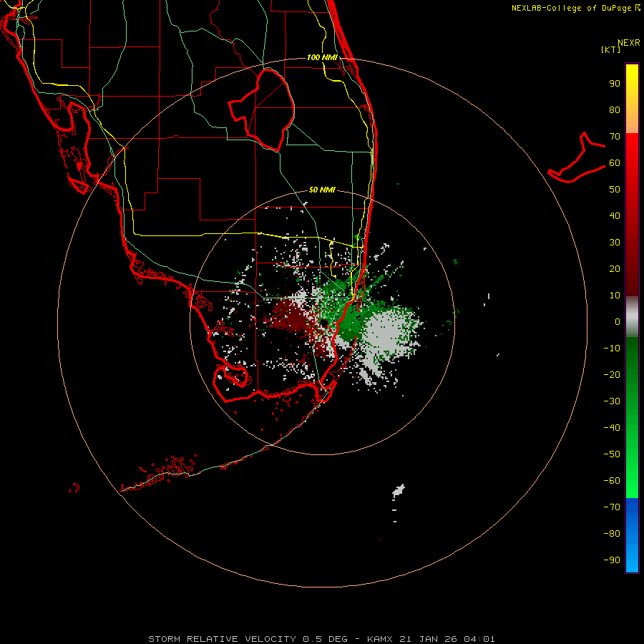Select the -50 knot scale label
Viewport: 644px width, 644px height.
pos(612,454)
